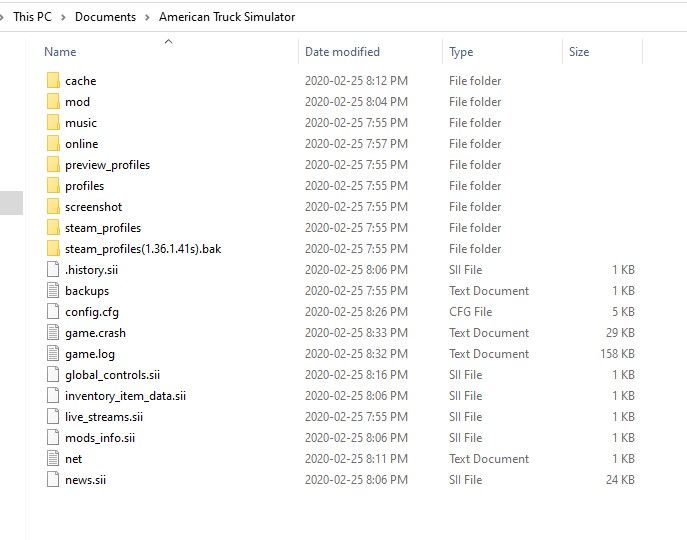This screenshot has width=687, height=540.
Task: Select the global_controls.sii file name
Action: point(112,375)
